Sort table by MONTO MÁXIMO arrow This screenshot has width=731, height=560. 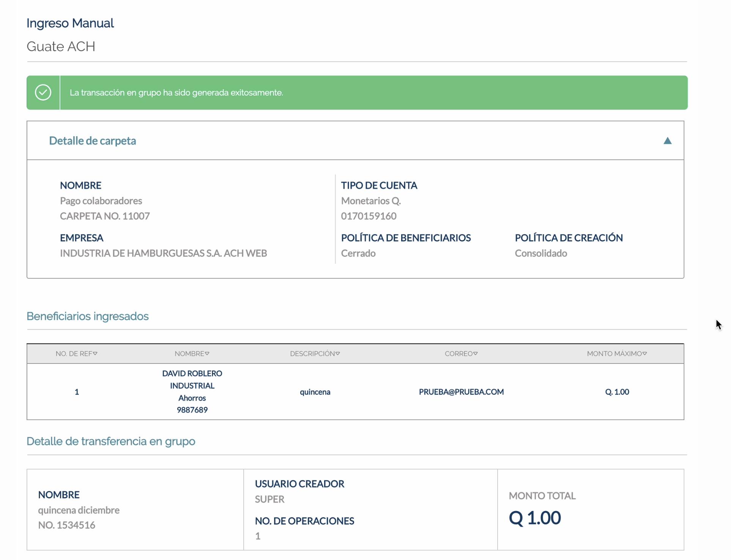point(645,354)
